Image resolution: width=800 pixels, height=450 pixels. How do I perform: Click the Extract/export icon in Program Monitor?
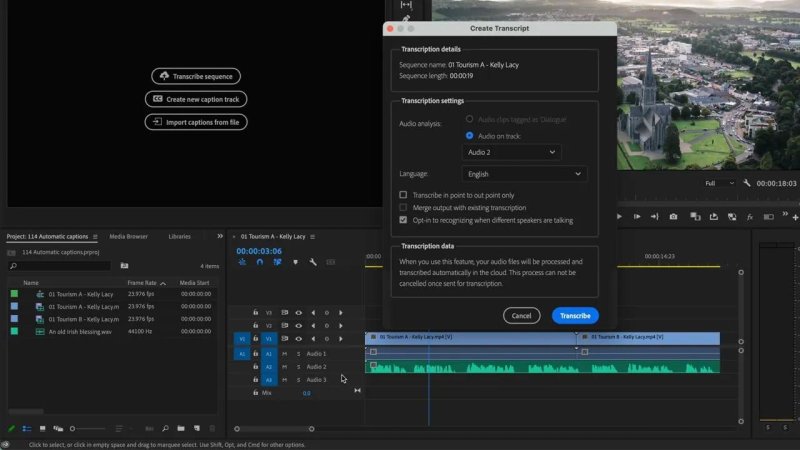tap(714, 217)
